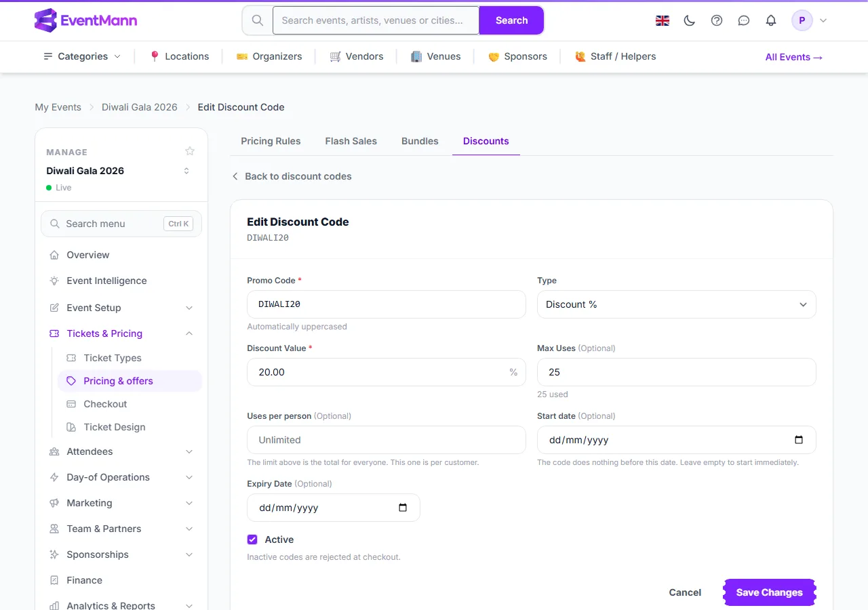Favorite event with the star icon
Image resolution: width=868 pixels, height=610 pixels.
coord(190,150)
